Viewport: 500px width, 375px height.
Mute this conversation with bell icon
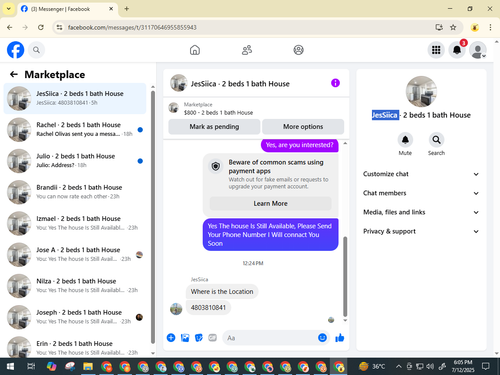pyautogui.click(x=405, y=140)
